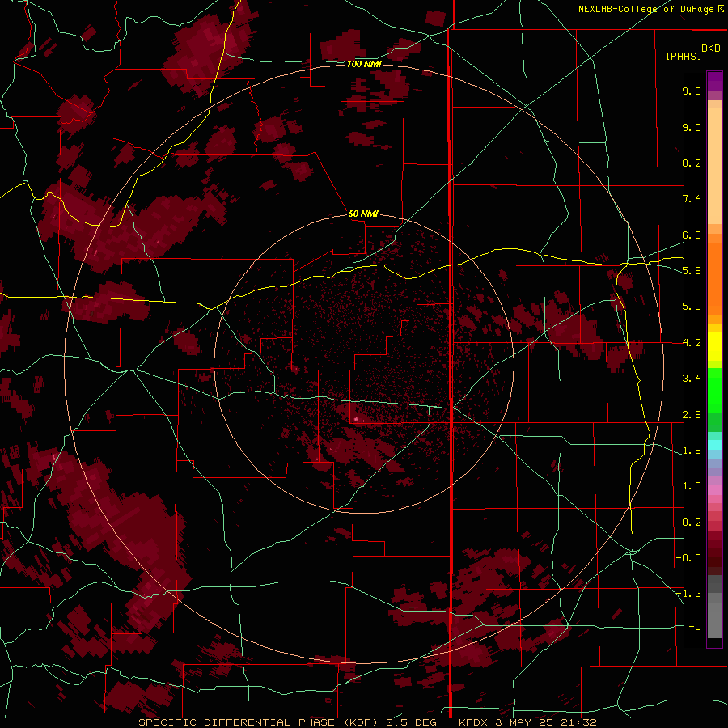Click the 5.0 color scale value
Image resolution: width=728 pixels, height=728 pixels.
692,307
